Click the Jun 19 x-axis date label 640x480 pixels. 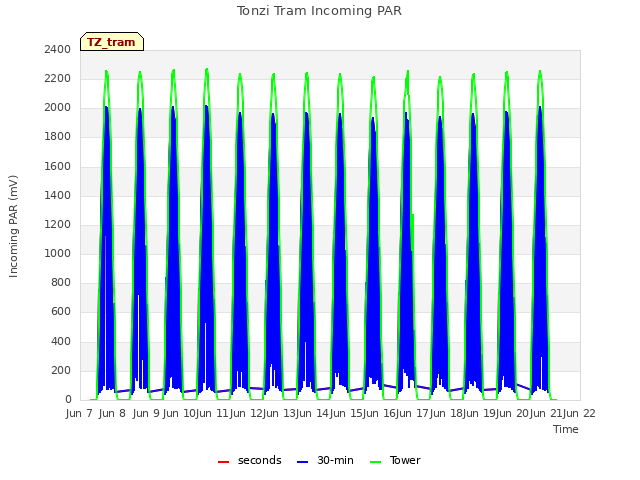click(x=481, y=413)
